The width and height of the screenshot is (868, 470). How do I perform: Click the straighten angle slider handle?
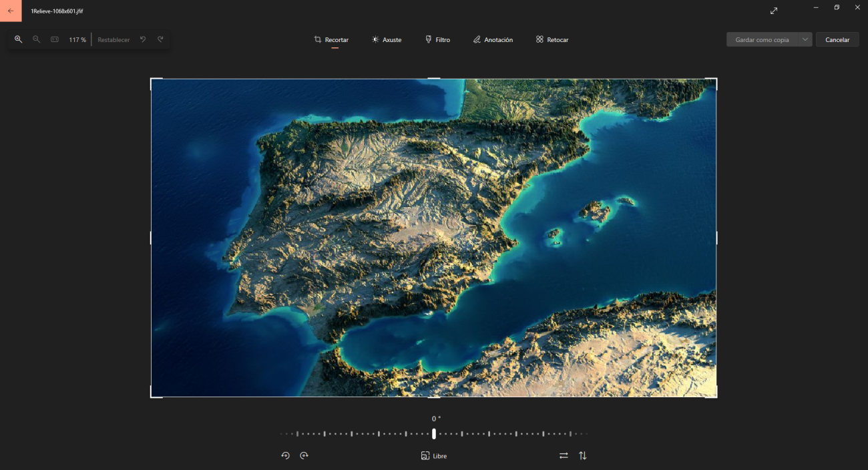pos(434,434)
